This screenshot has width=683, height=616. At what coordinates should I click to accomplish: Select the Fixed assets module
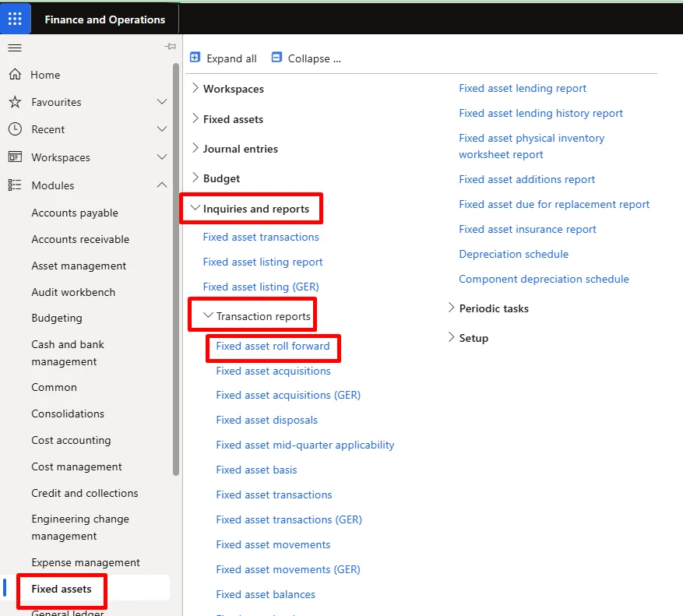point(62,589)
